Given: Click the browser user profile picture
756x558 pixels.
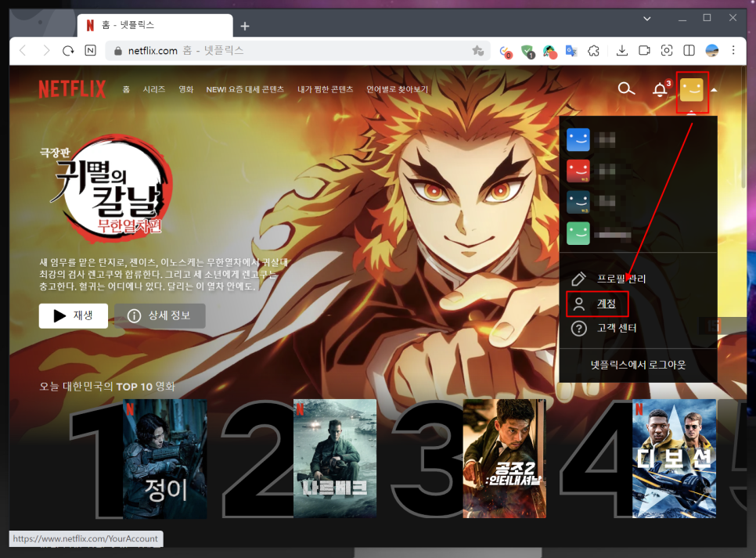Looking at the screenshot, I should [x=711, y=50].
